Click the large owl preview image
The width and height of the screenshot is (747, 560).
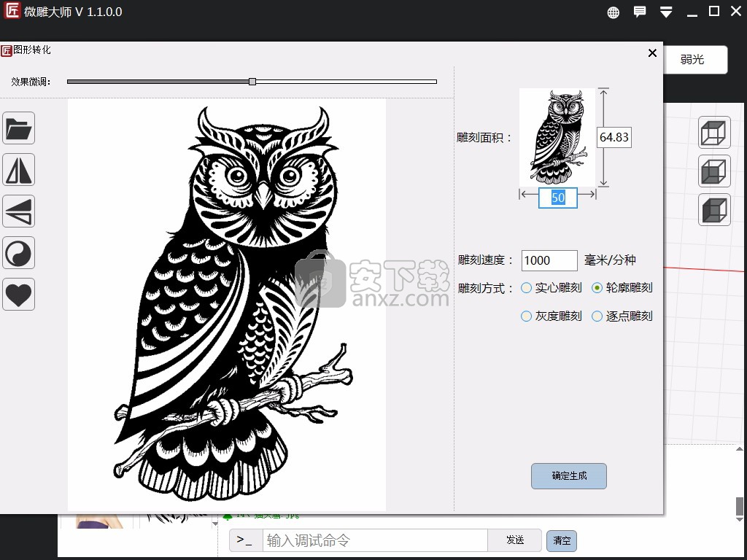pos(227,305)
